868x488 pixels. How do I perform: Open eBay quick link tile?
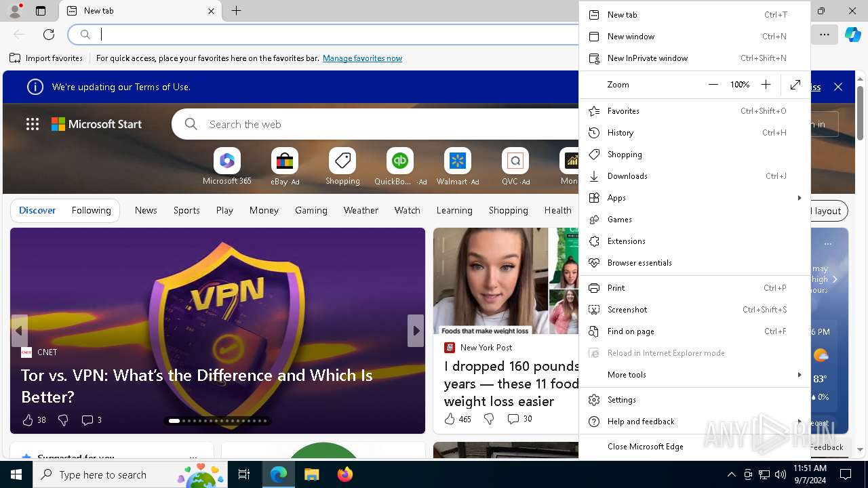285,167
